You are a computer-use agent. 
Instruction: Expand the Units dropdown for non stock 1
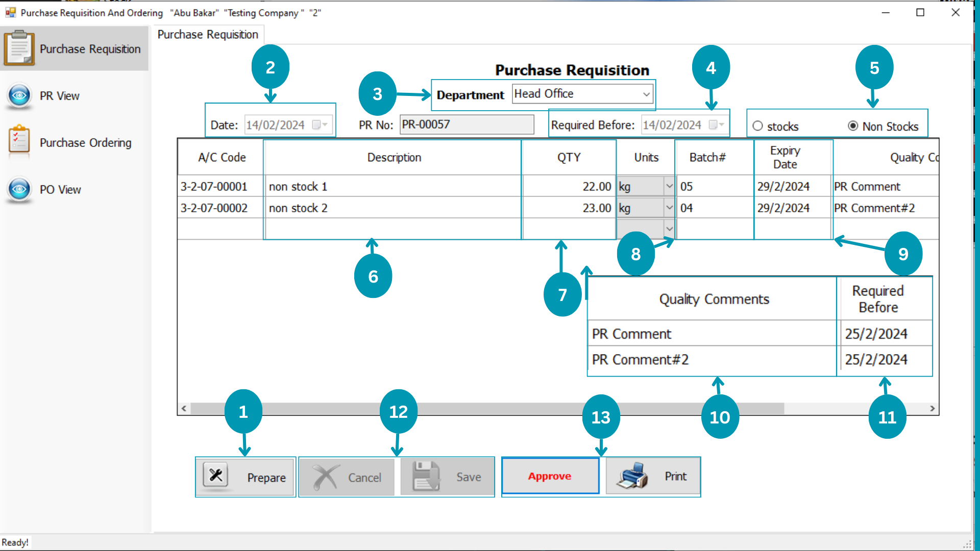pos(669,186)
